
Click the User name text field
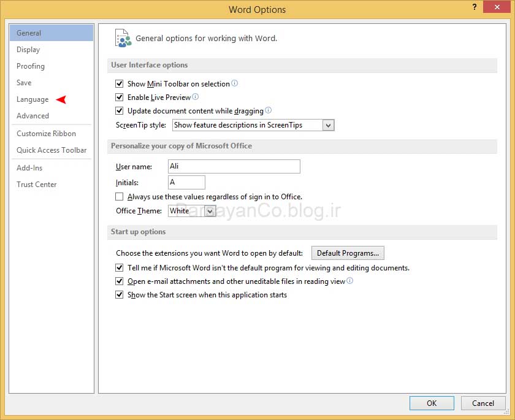[234, 167]
